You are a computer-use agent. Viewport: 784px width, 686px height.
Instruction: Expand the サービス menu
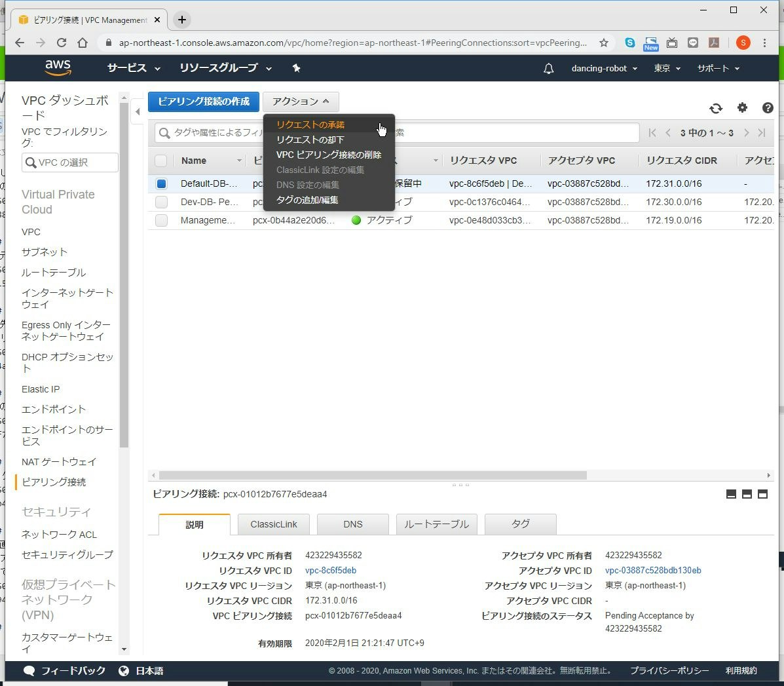134,68
